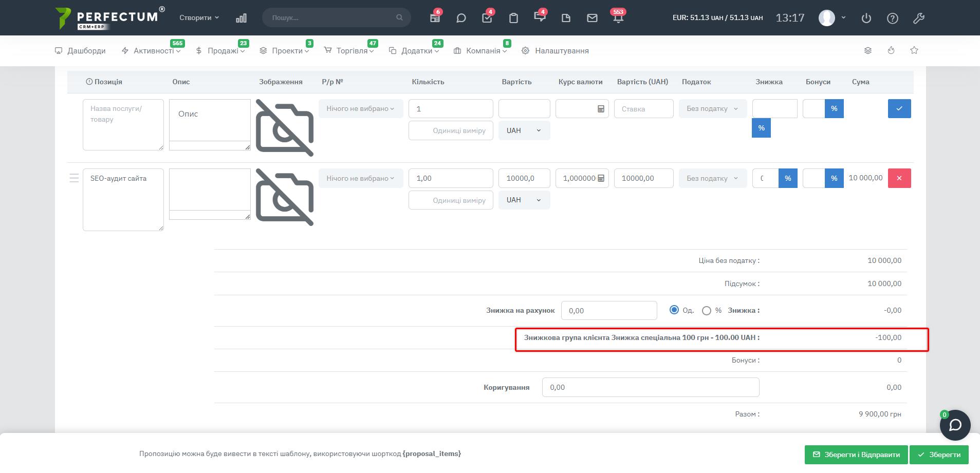
Task: Toggle percent discount on SEO-аудит row
Action: tap(787, 178)
